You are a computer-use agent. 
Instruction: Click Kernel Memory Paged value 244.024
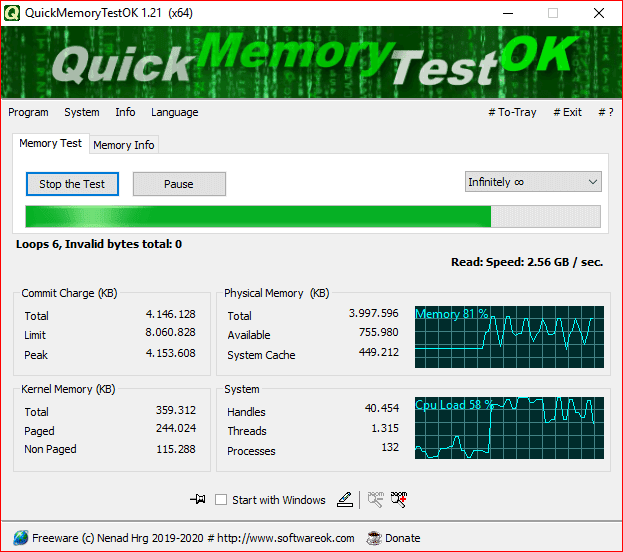click(x=176, y=428)
